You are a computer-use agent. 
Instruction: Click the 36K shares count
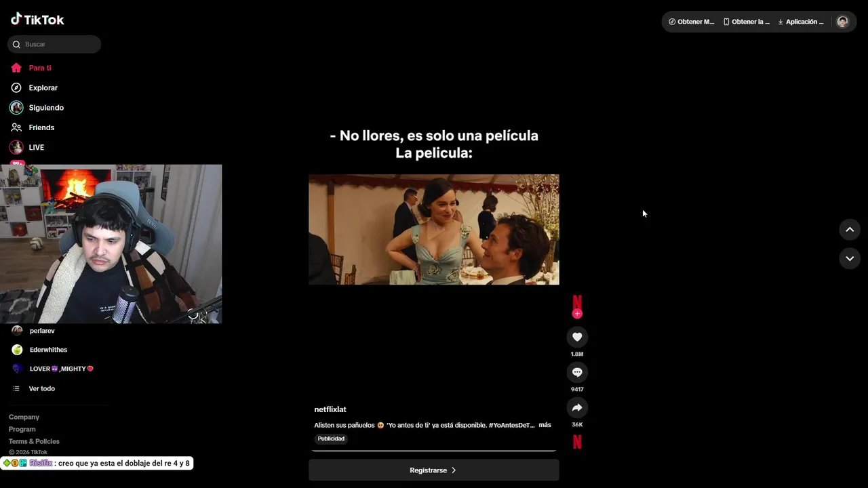[577, 424]
